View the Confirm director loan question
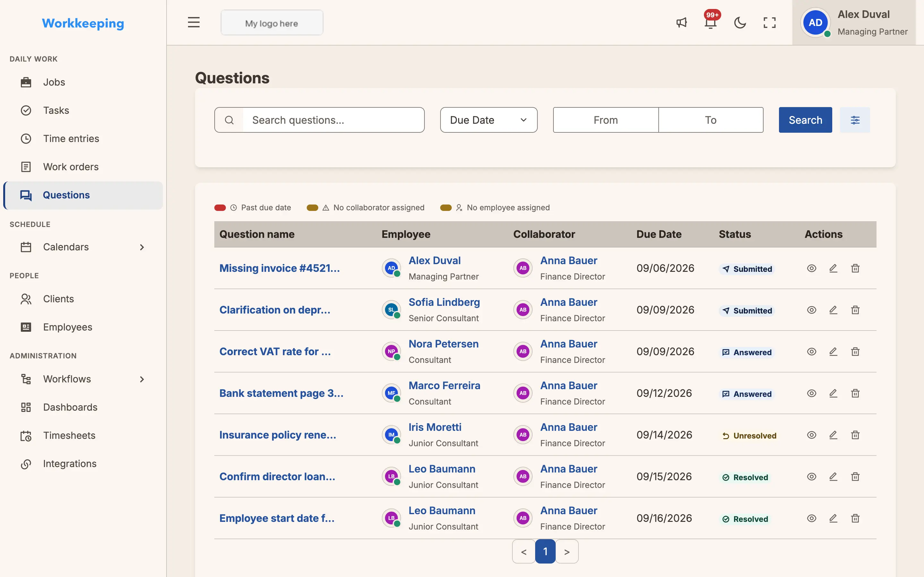The image size is (924, 577). pos(811,477)
